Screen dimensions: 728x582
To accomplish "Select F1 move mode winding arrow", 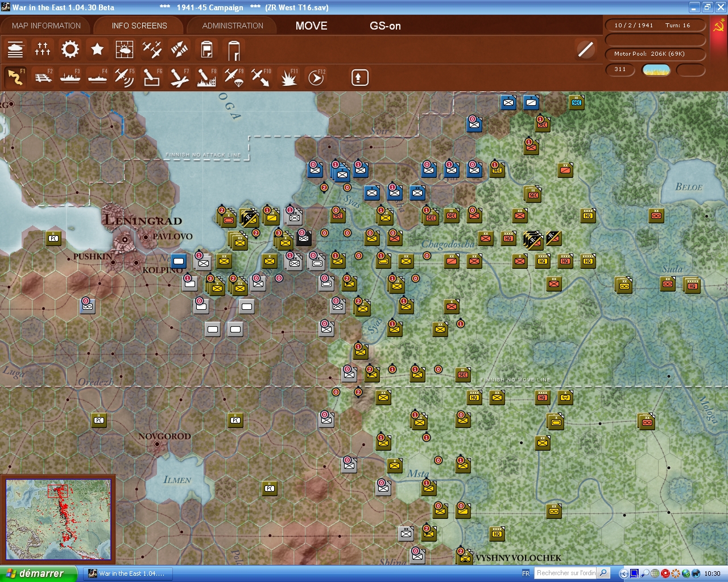I will pyautogui.click(x=15, y=77).
